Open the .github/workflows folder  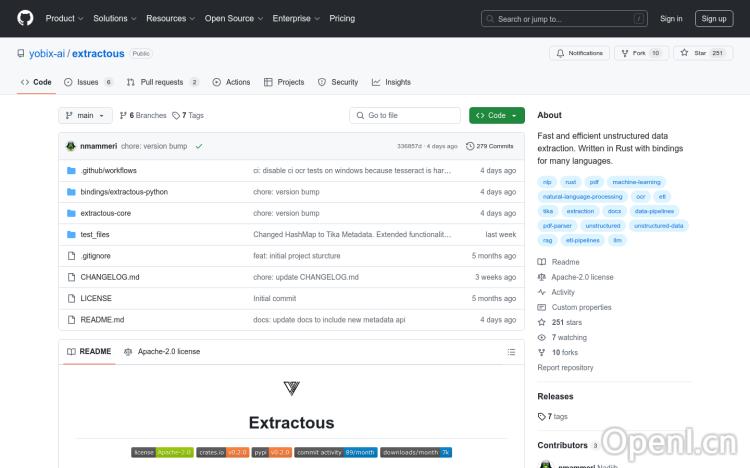click(x=109, y=171)
